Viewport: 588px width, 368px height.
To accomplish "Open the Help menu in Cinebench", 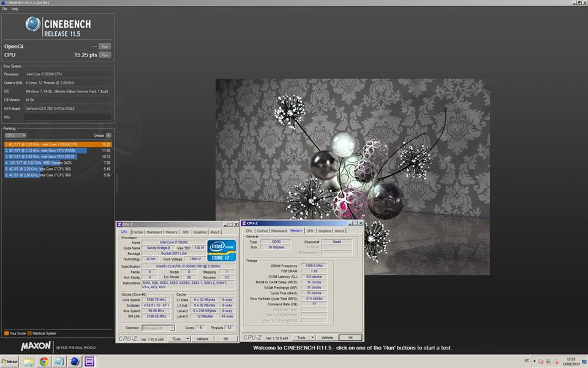I will tap(15, 9).
